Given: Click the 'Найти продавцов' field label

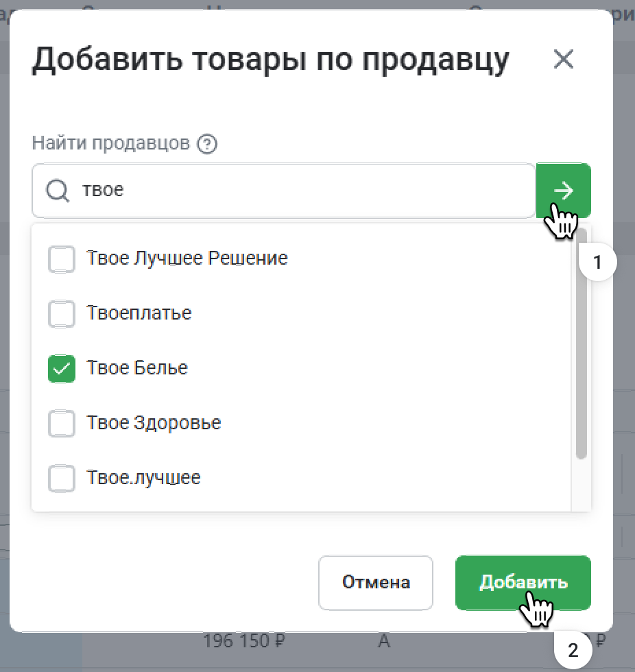Looking at the screenshot, I should pyautogui.click(x=110, y=143).
